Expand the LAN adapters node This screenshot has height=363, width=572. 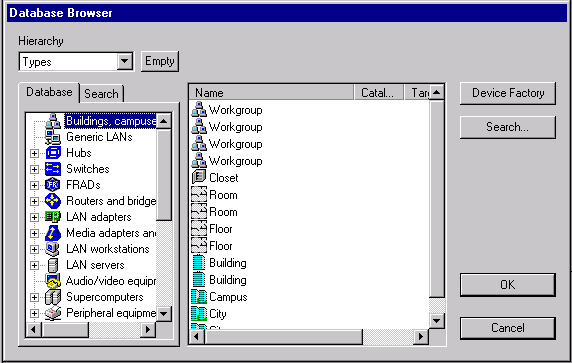pos(34,217)
